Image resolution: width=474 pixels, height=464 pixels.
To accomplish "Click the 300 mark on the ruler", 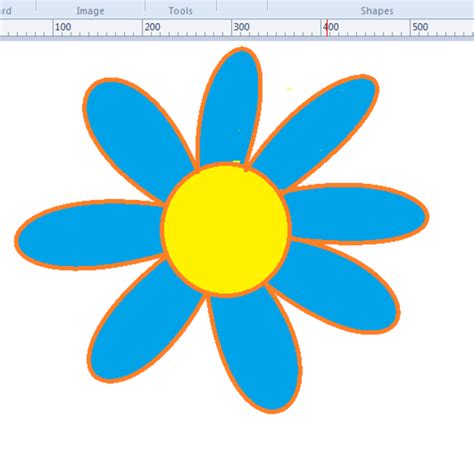I will [x=242, y=27].
